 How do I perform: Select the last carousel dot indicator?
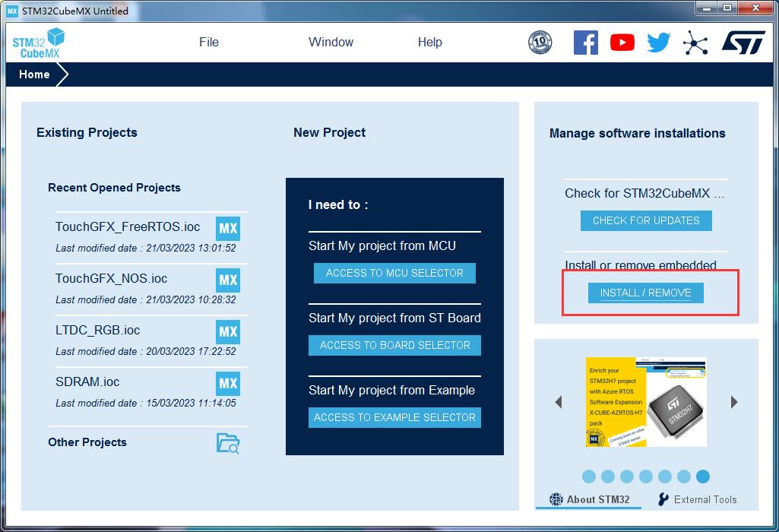pyautogui.click(x=702, y=477)
